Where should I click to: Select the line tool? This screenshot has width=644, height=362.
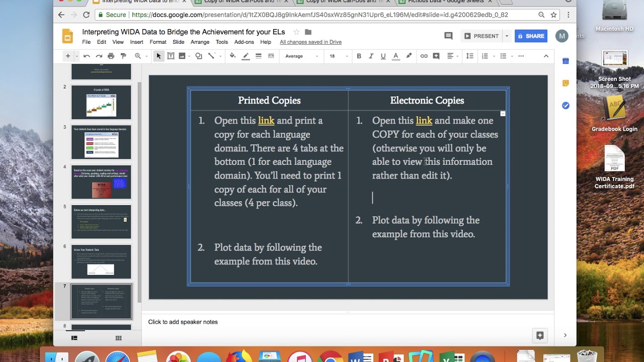coord(211,56)
